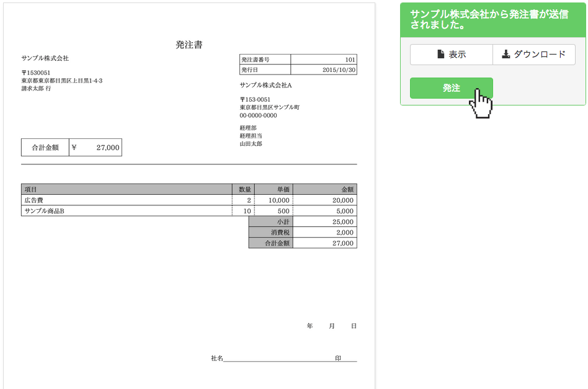Click 合計金額 label in top summary box
Image resolution: width=588 pixels, height=389 pixels.
(x=45, y=148)
